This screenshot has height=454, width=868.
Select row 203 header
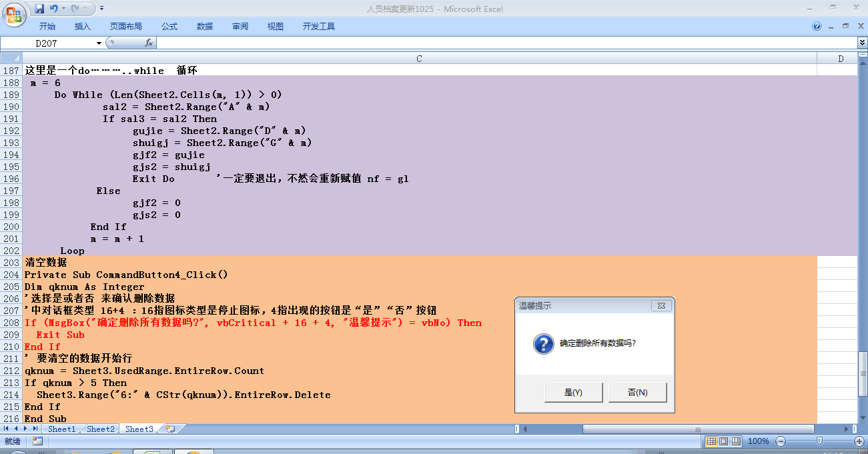pos(11,263)
